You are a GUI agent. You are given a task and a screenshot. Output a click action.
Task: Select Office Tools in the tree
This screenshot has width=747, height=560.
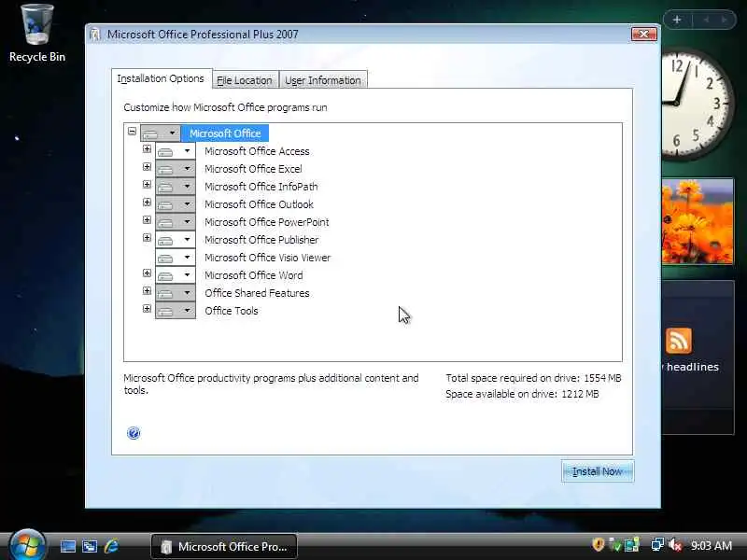[x=231, y=311]
